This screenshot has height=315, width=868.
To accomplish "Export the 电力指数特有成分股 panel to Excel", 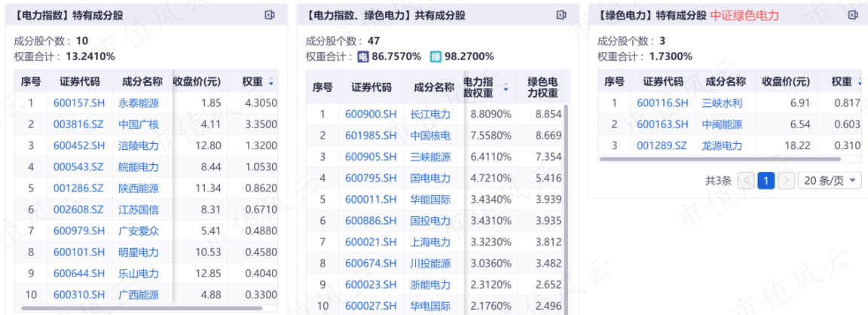I will click(x=270, y=15).
